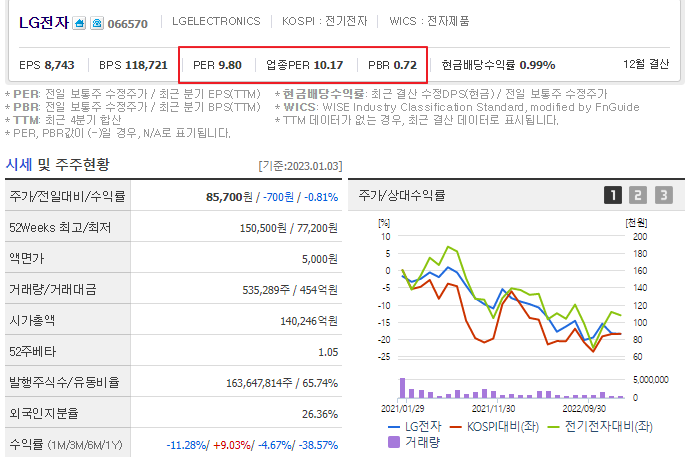
Task: Select the 140,246억원 market cap value
Action: (x=309, y=321)
